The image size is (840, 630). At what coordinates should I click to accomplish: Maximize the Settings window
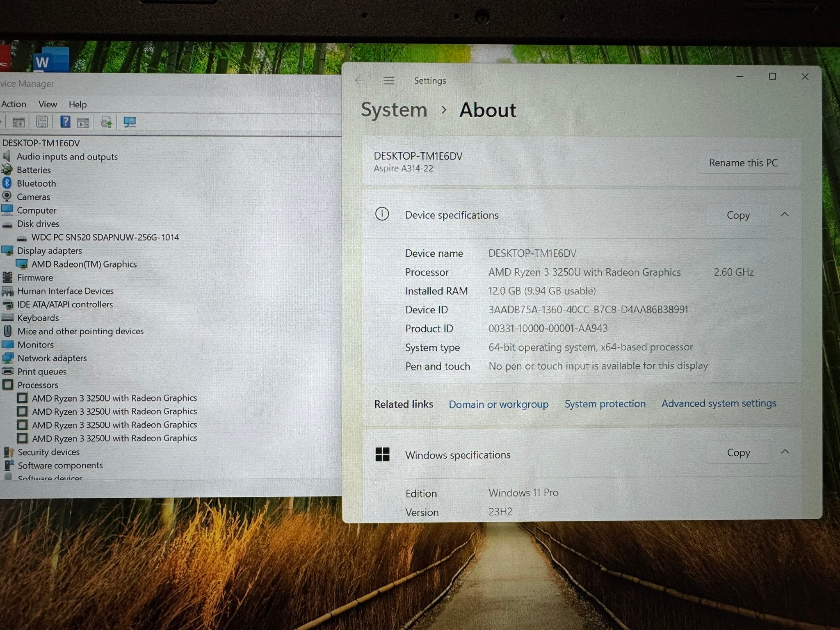[772, 76]
